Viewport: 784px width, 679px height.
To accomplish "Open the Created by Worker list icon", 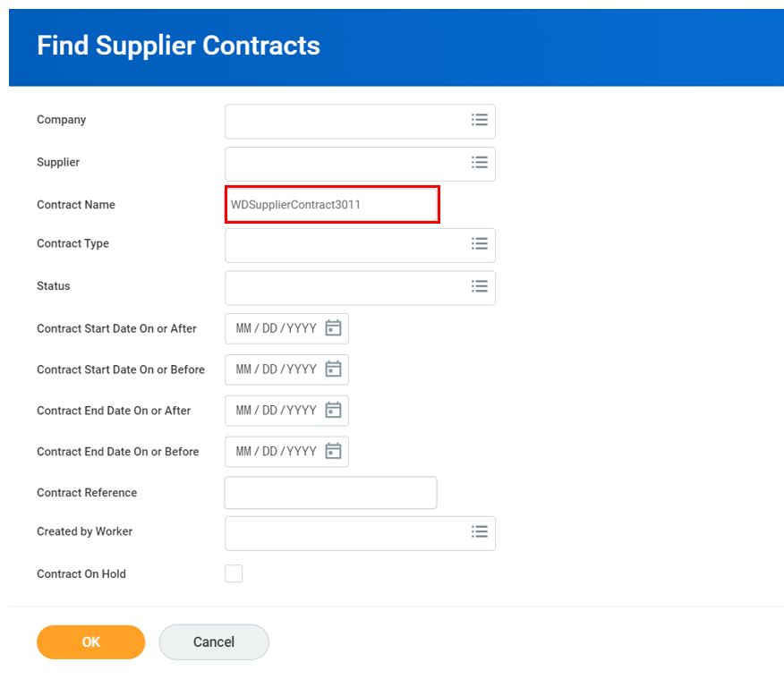I will (480, 531).
